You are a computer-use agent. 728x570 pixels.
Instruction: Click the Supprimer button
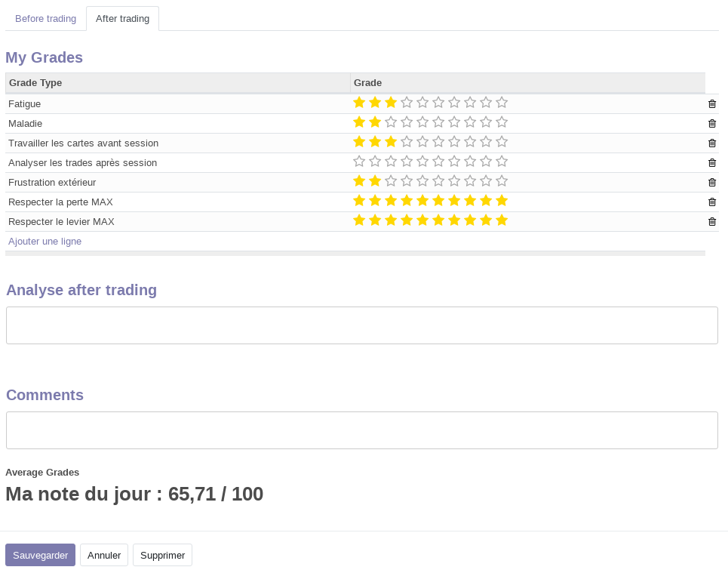162,555
